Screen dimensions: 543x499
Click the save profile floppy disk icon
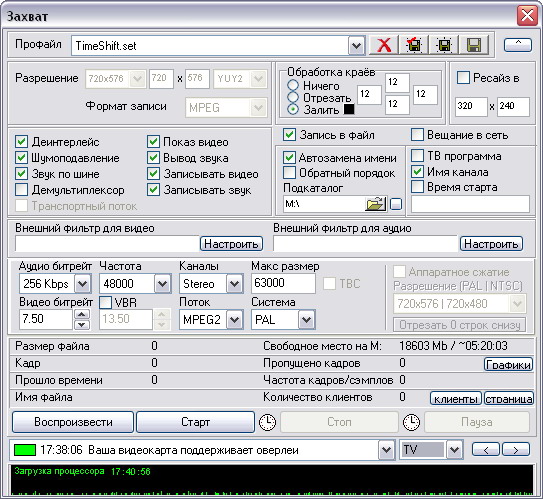point(473,45)
